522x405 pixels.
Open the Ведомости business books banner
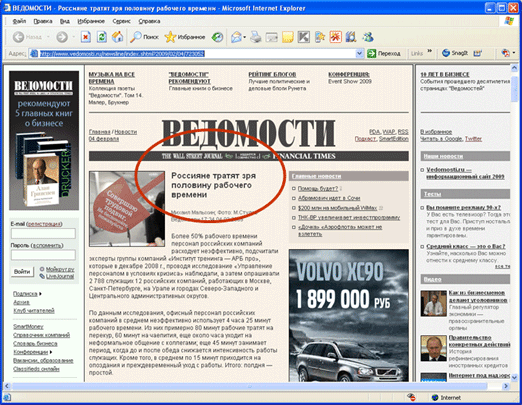coord(44,140)
